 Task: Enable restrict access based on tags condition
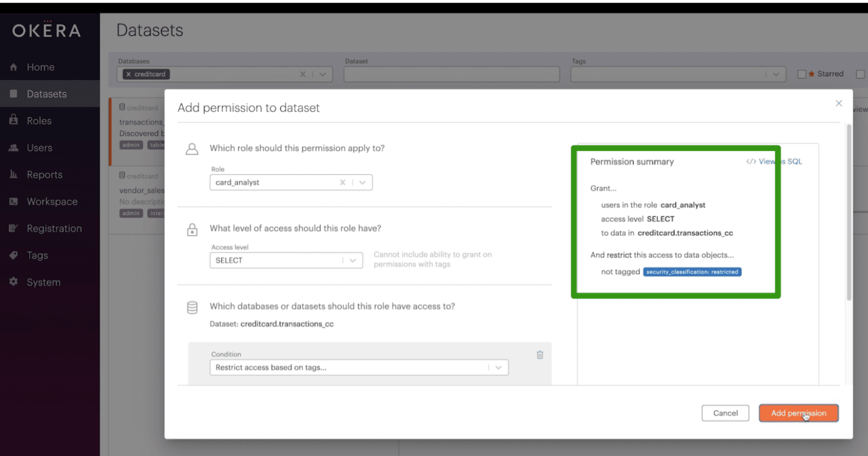click(358, 367)
